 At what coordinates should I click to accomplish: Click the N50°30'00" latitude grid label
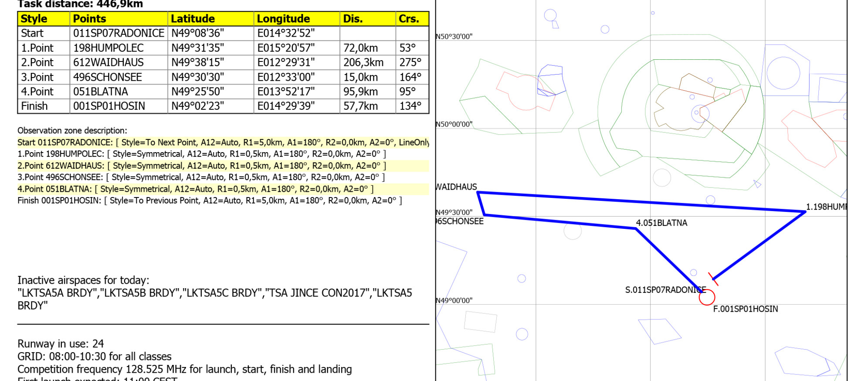tap(454, 37)
